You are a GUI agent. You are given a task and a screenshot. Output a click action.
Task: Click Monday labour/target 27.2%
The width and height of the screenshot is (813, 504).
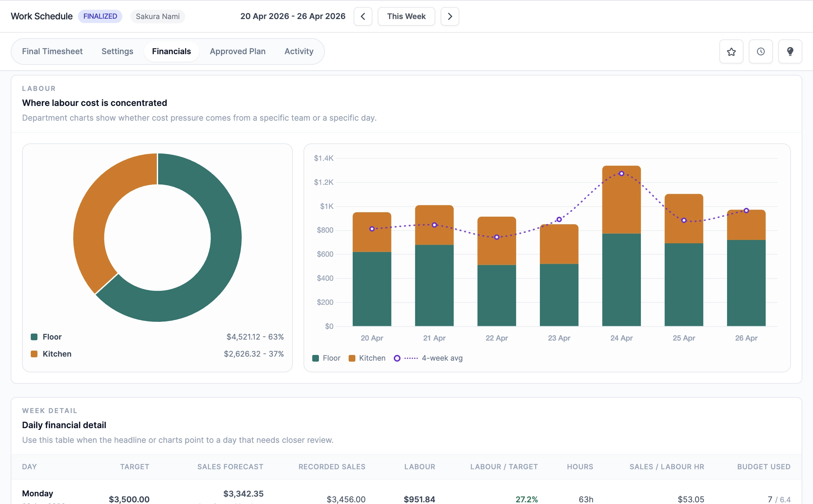tap(527, 499)
